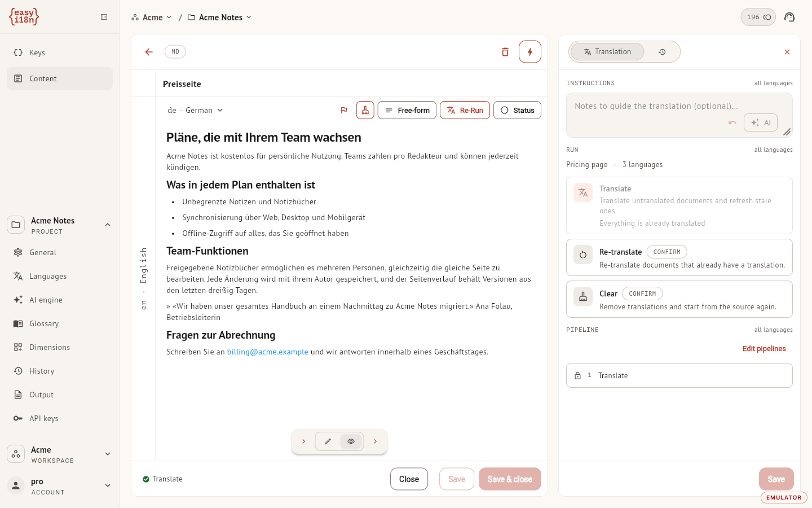Image resolution: width=812 pixels, height=508 pixels.
Task: Open the AI engine settings
Action: [60, 300]
